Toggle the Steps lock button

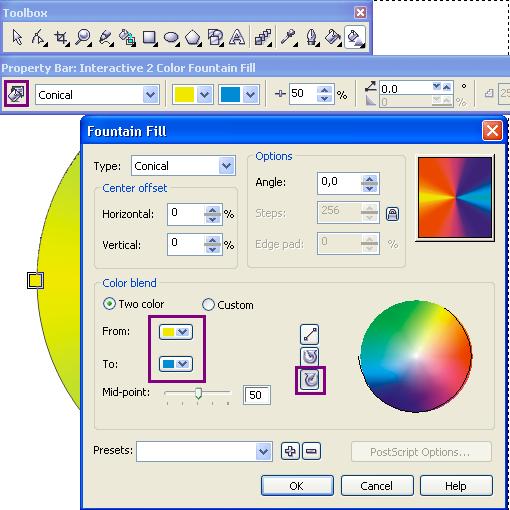(392, 214)
